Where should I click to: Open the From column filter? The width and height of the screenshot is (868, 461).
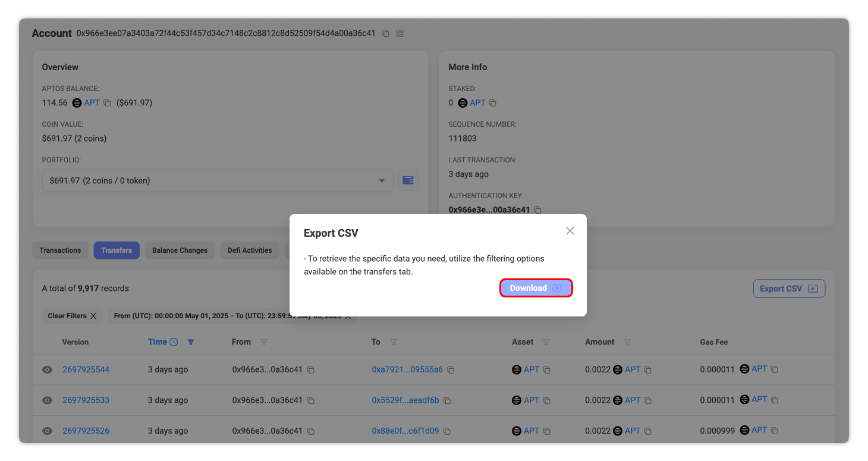264,342
